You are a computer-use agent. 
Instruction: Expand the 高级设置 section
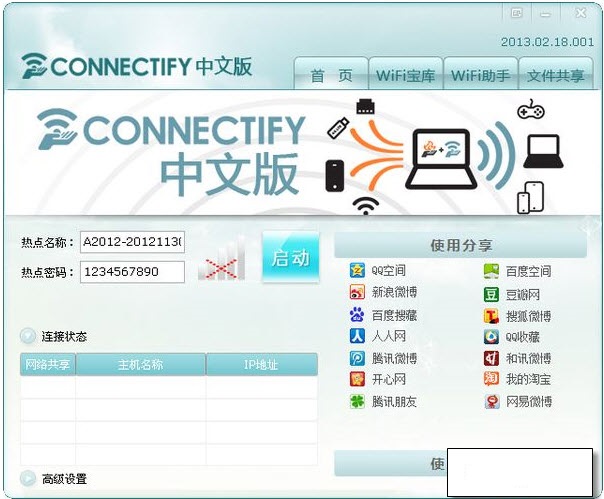click(x=28, y=478)
